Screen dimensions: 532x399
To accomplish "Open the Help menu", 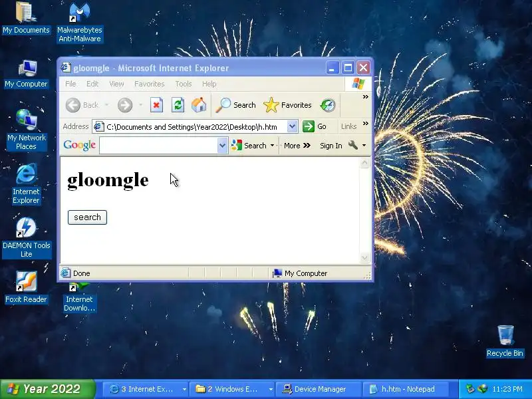I will [x=209, y=84].
